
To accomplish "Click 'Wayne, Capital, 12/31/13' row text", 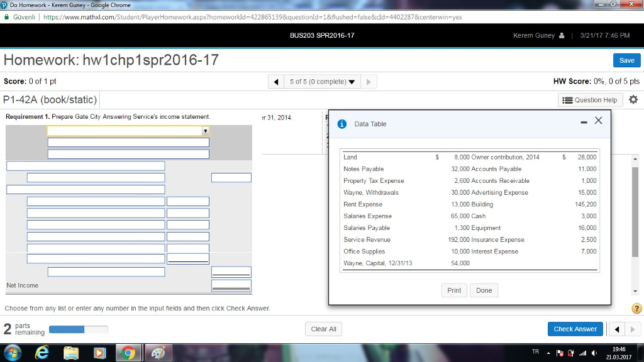I will click(x=377, y=263).
